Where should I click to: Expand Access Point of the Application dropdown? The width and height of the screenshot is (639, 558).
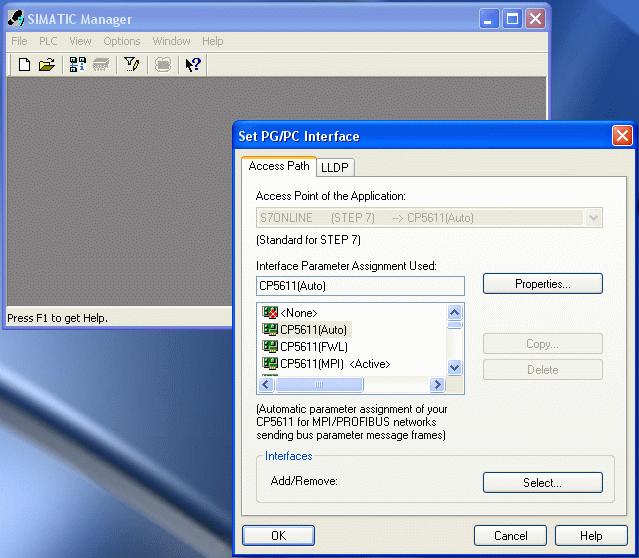point(594,218)
